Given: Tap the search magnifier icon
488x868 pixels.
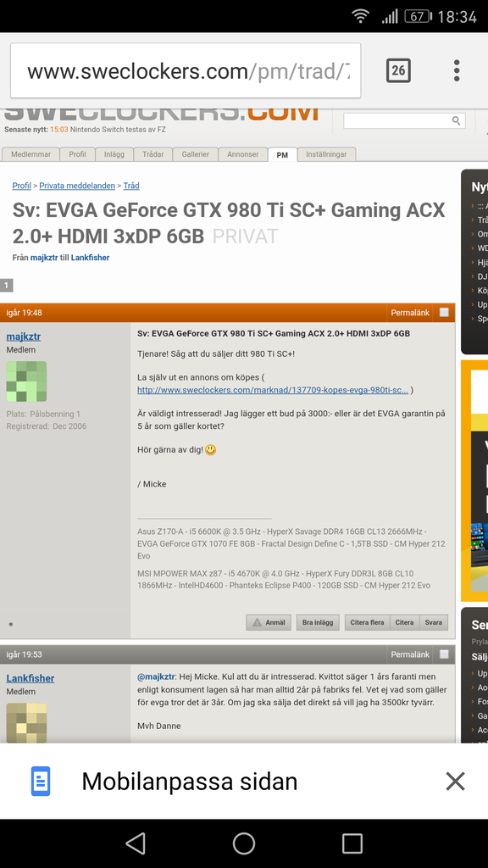Looking at the screenshot, I should coord(457,120).
